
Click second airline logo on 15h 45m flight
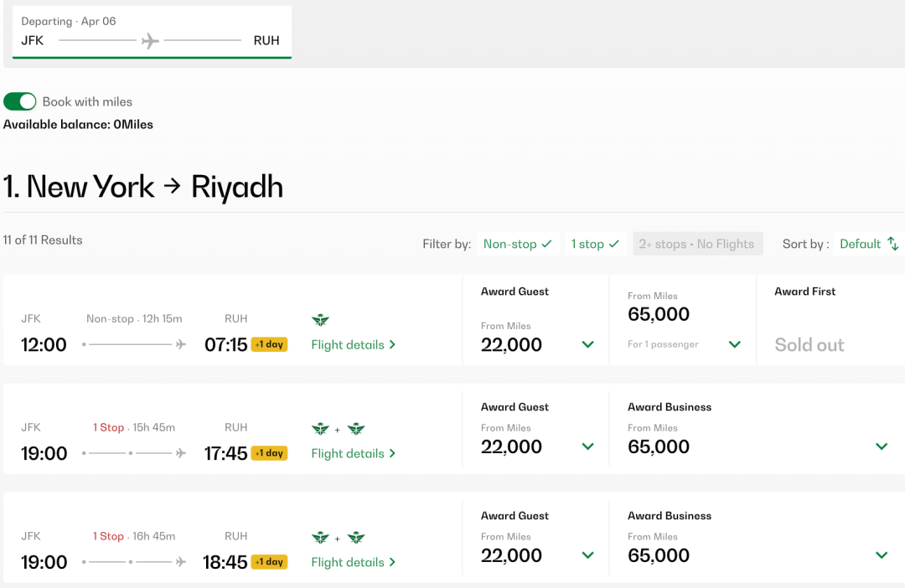[x=356, y=429]
